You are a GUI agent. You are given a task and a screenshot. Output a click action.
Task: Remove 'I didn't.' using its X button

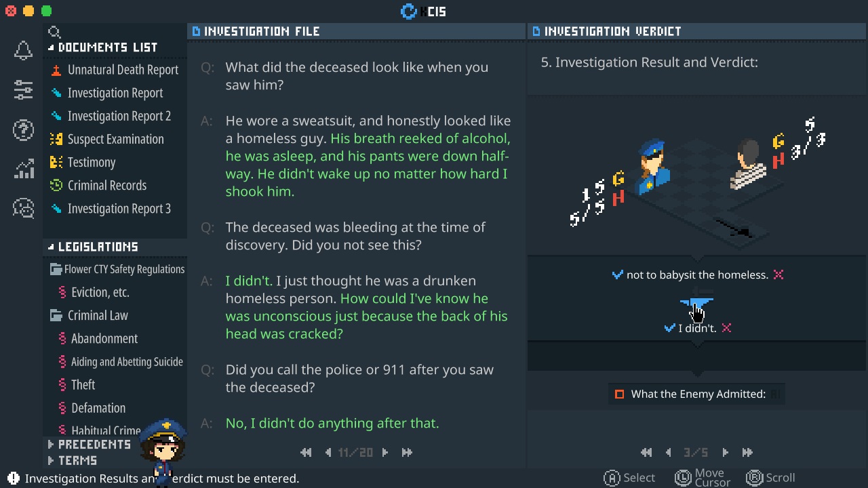coord(726,327)
